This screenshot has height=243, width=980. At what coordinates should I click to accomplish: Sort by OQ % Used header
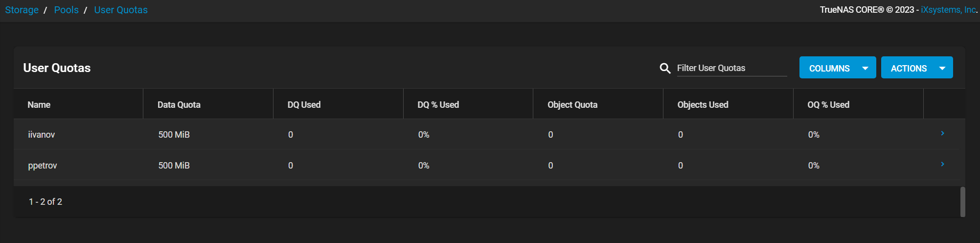click(x=828, y=104)
